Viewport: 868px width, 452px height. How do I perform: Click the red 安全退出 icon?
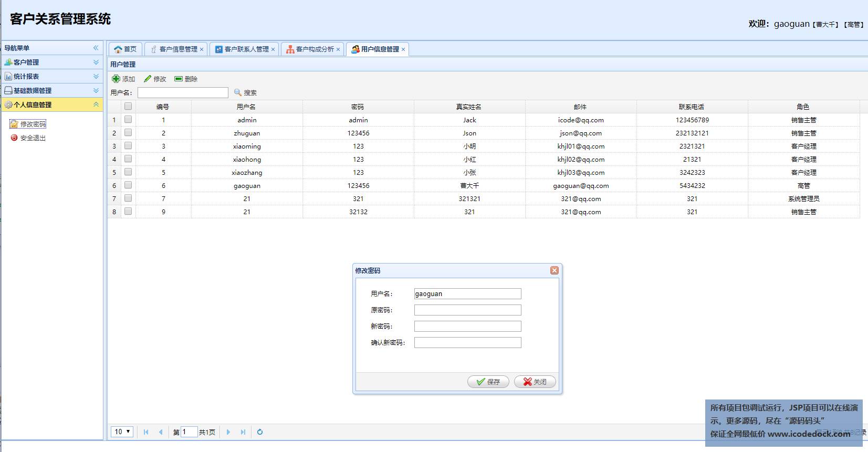click(x=14, y=138)
